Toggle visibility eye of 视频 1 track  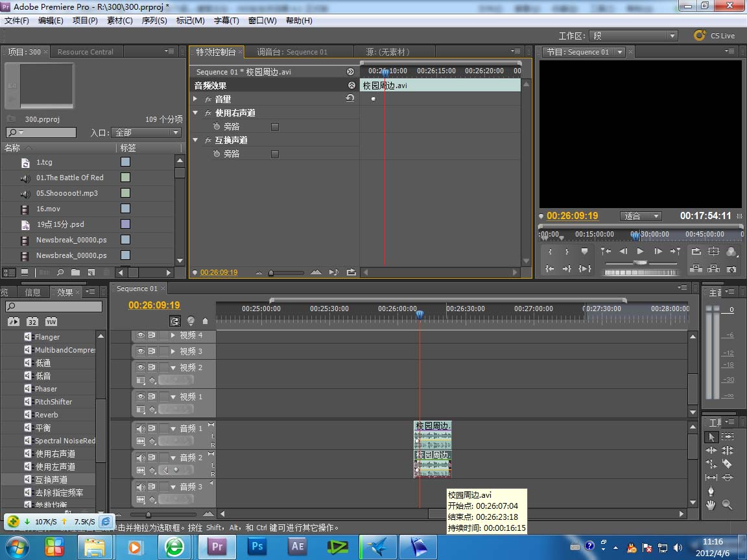coord(141,396)
